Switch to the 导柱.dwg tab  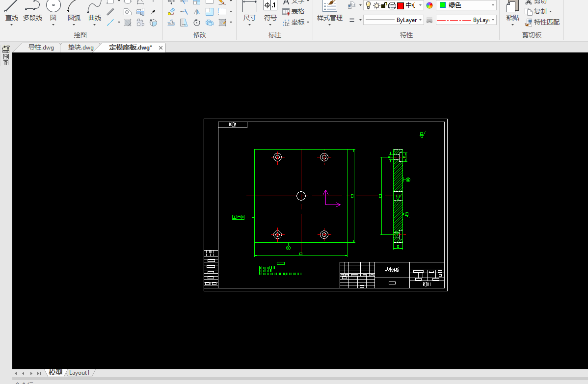coord(41,48)
